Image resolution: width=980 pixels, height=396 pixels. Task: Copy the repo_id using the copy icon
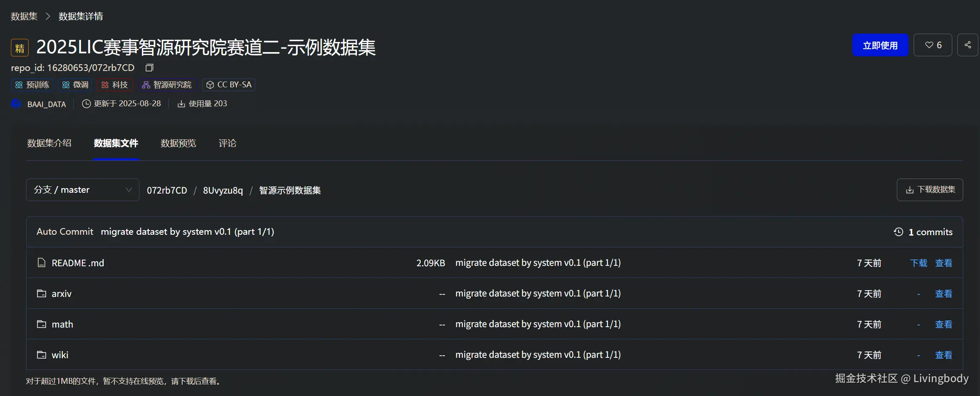point(149,68)
